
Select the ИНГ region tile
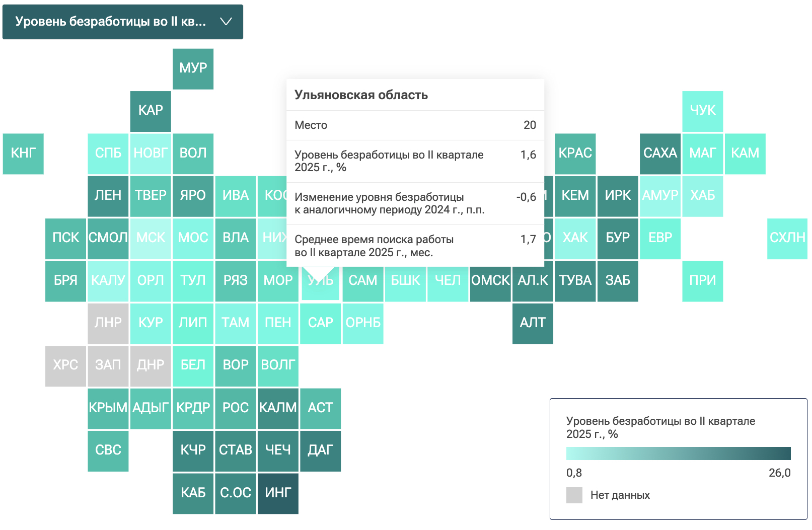point(278,493)
